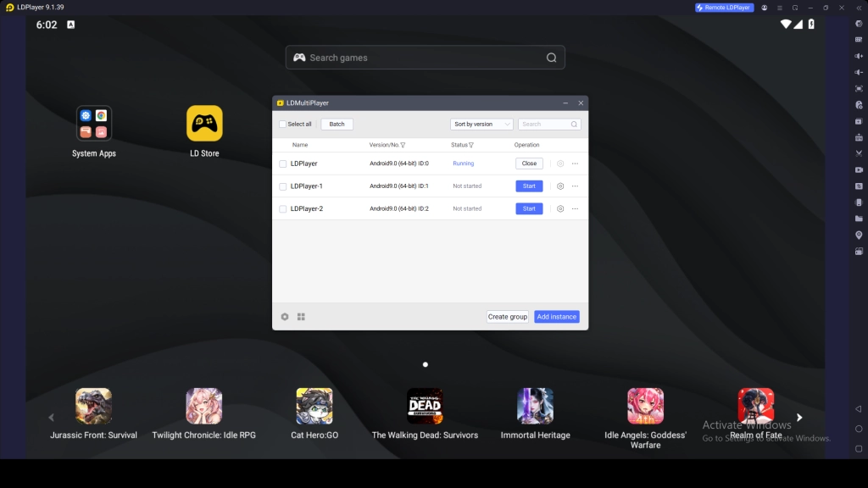This screenshot has width=868, height=488.
Task: Click the magnifier icon in Search games
Action: (551, 58)
